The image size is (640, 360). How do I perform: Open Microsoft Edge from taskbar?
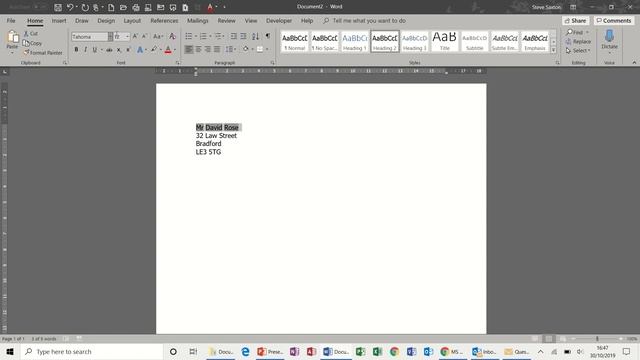coord(245,351)
